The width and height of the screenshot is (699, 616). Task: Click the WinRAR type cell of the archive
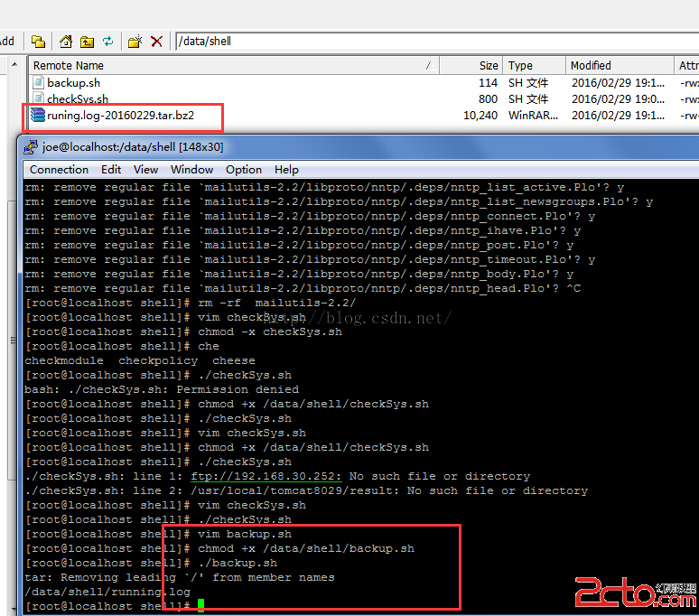coord(533,116)
